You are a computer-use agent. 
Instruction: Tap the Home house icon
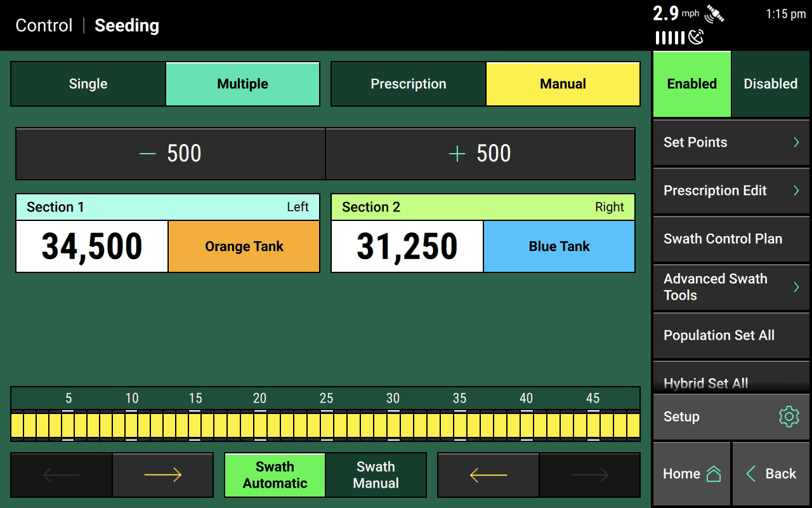(x=714, y=474)
